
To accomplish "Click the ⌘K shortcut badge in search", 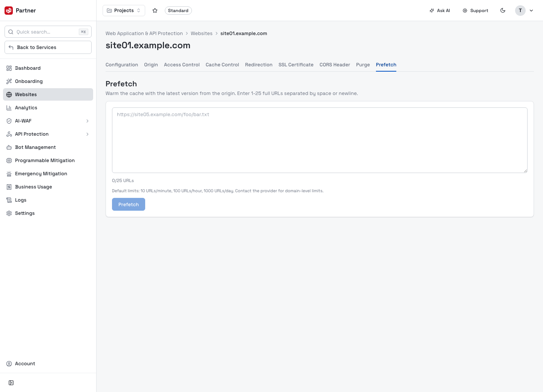I will [x=83, y=32].
